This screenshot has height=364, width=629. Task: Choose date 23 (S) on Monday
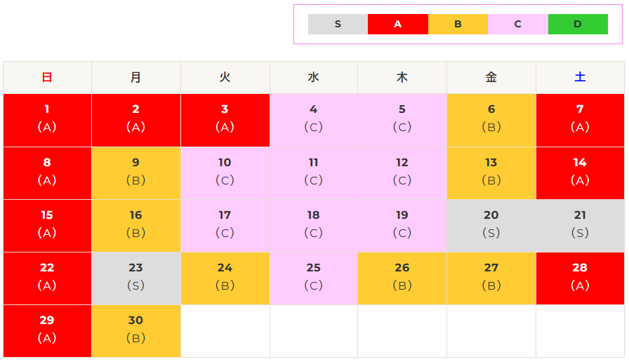pyautogui.click(x=136, y=278)
